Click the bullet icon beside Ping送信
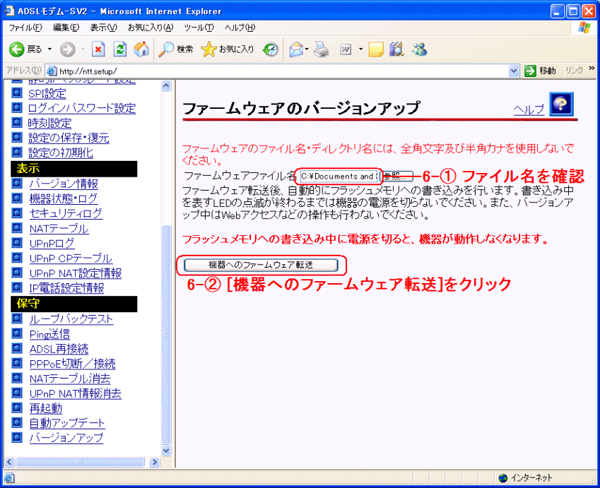 [x=16, y=333]
